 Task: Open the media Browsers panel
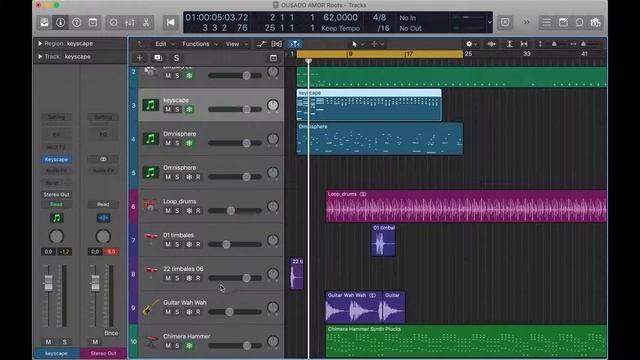click(596, 22)
